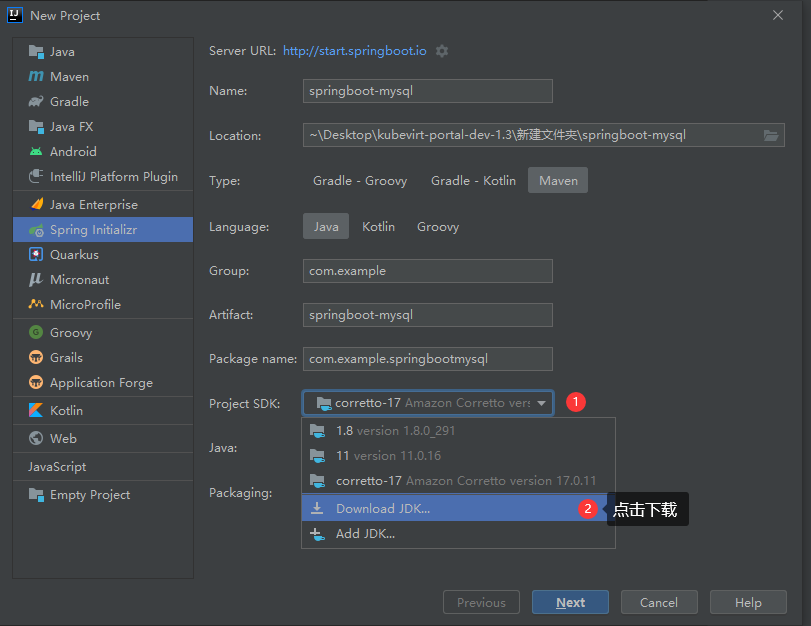Select Quarkus generator text
Image resolution: width=811 pixels, height=626 pixels.
pos(74,255)
